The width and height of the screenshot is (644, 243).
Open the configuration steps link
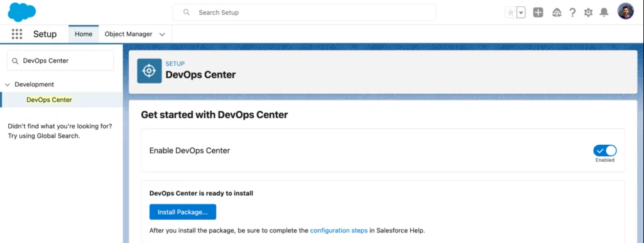339,230
